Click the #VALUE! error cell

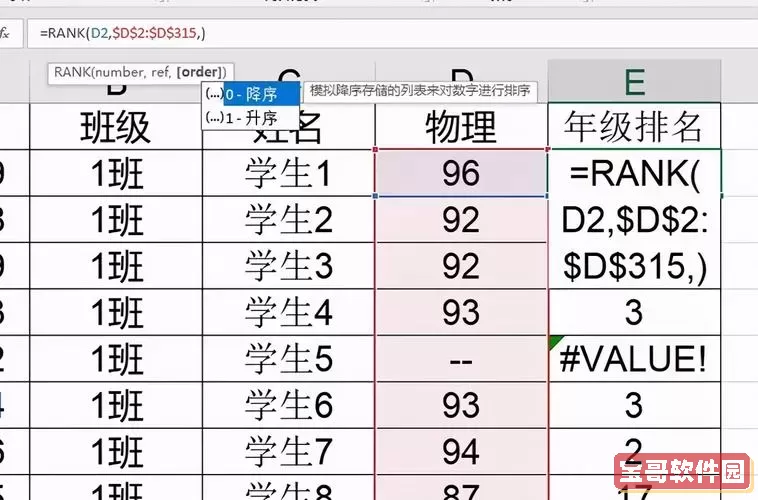[634, 358]
